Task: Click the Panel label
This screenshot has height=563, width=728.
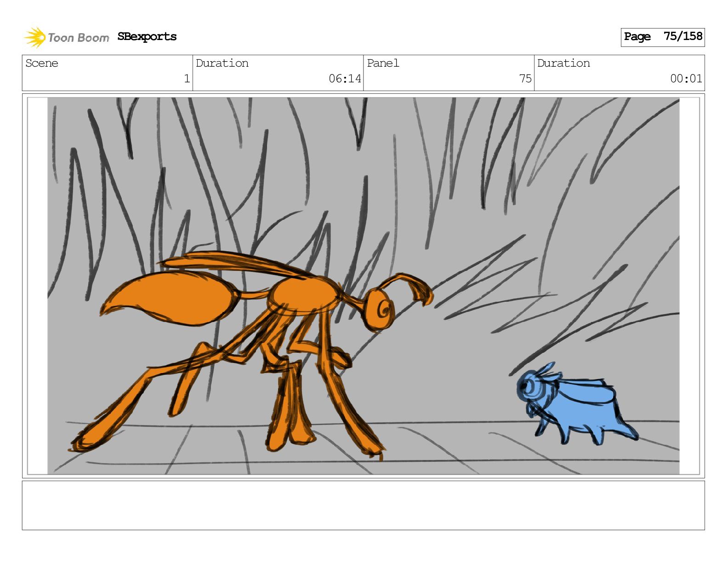Action: click(383, 63)
